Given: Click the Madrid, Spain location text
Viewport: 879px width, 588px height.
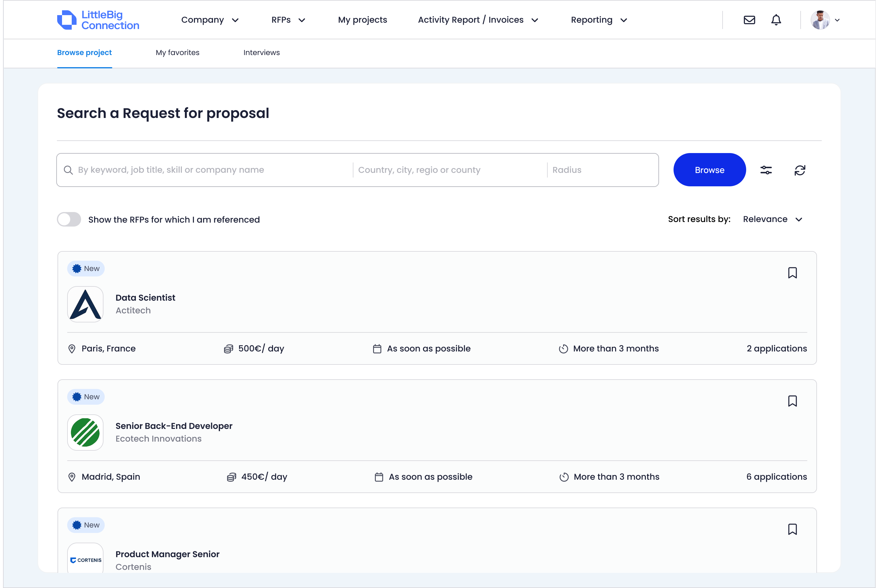Looking at the screenshot, I should tap(111, 477).
